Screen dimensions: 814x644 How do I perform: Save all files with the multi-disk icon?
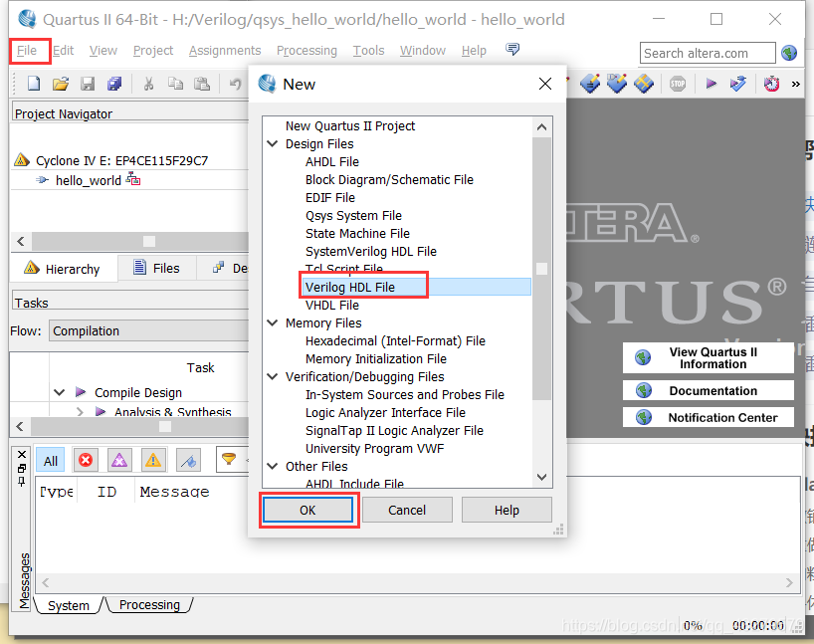click(x=114, y=83)
